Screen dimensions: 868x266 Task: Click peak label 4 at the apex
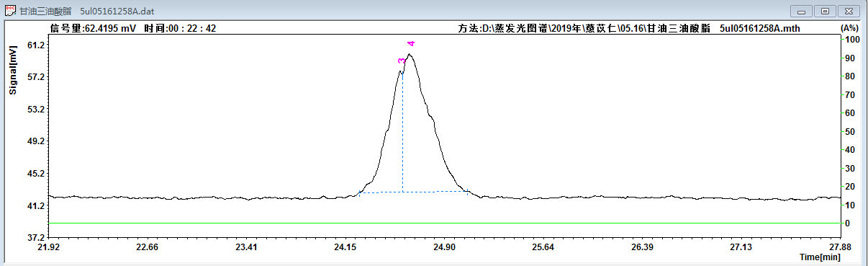pyautogui.click(x=411, y=44)
